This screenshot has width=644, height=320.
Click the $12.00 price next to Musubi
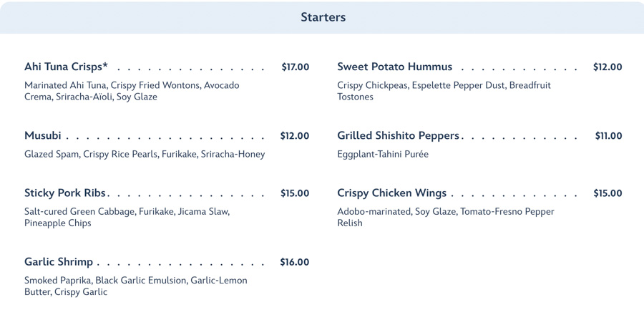(294, 136)
